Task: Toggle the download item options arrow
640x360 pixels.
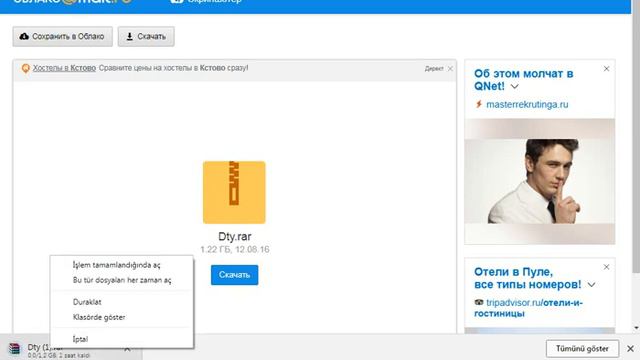Action: (x=127, y=349)
